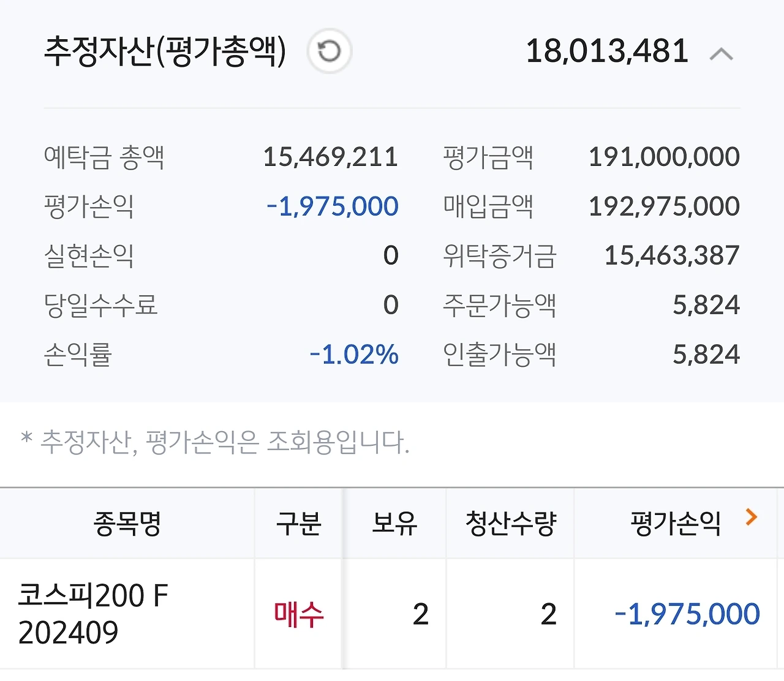The height and width of the screenshot is (681, 784).
Task: Tap the 위탁증거금 value 15,463,387
Action: pyautogui.click(x=672, y=256)
